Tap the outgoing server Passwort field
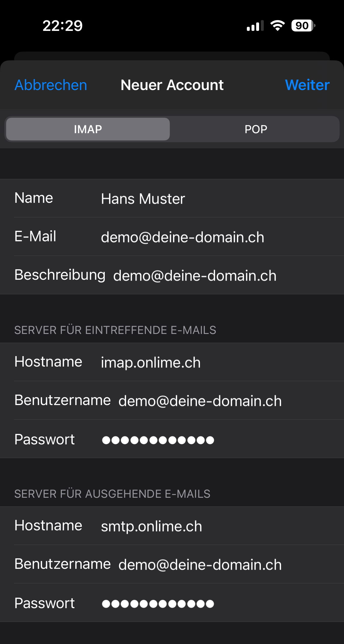The width and height of the screenshot is (344, 644). (172, 603)
